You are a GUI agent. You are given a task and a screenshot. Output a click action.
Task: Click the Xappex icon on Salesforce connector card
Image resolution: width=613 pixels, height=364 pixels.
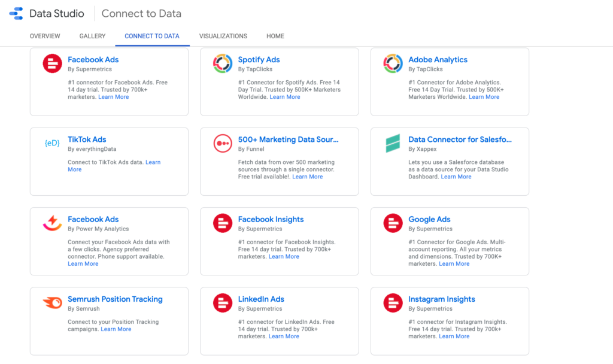click(393, 143)
